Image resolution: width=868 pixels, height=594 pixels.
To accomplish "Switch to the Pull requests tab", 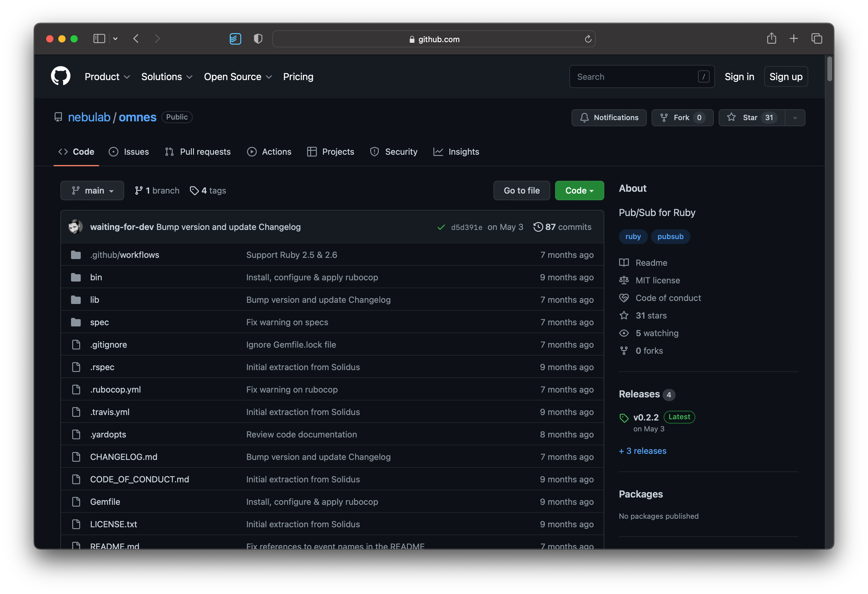I will point(198,152).
